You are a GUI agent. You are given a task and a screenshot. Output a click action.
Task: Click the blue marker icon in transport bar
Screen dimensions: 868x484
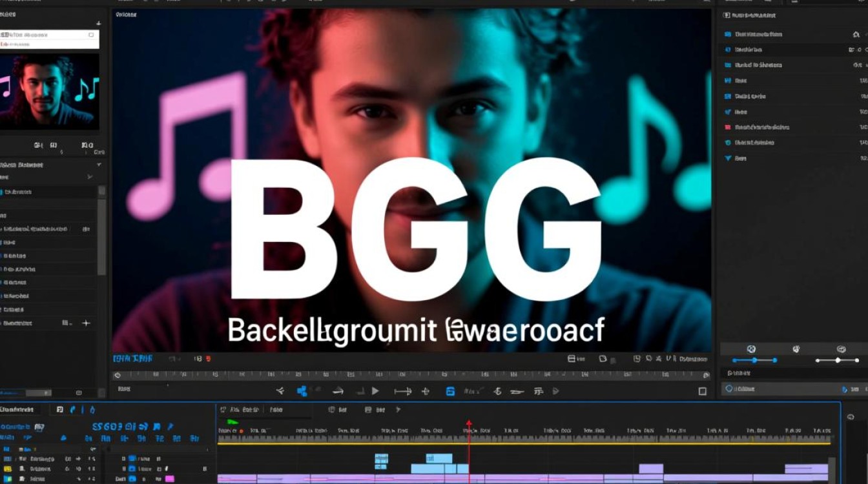point(451,391)
